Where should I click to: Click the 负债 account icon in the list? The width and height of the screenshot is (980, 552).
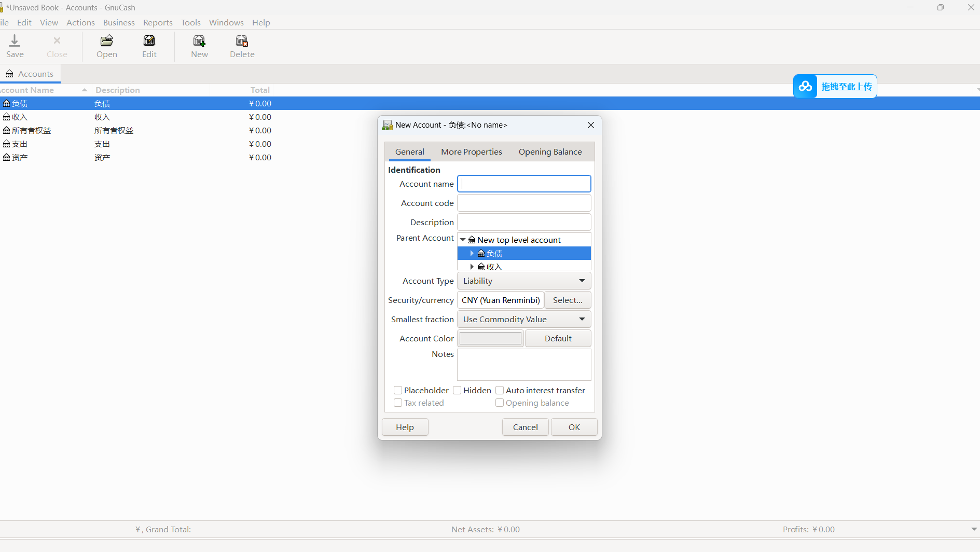click(x=6, y=103)
